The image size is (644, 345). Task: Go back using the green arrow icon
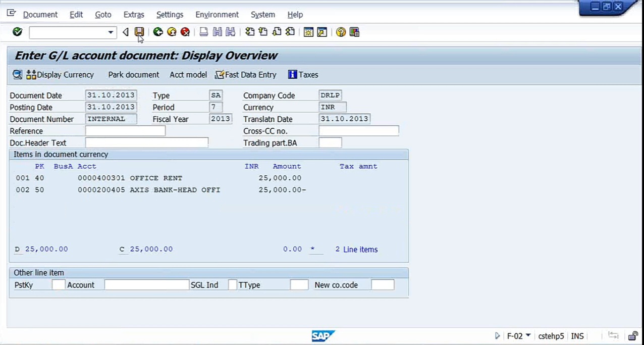tap(158, 32)
